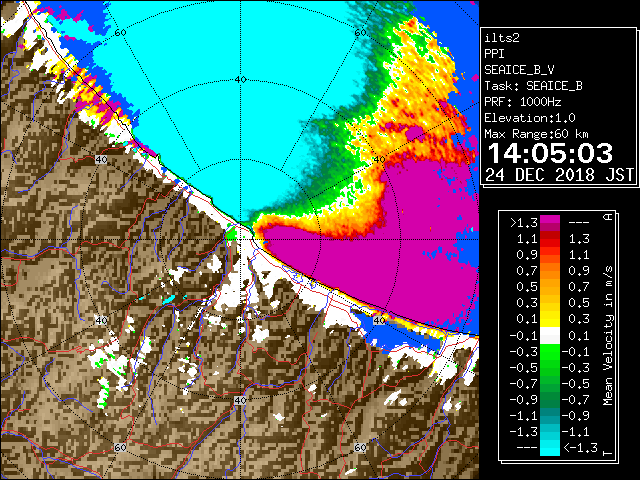Click the 'T' letter at legend bottom
640x480 pixels.
tap(608, 453)
